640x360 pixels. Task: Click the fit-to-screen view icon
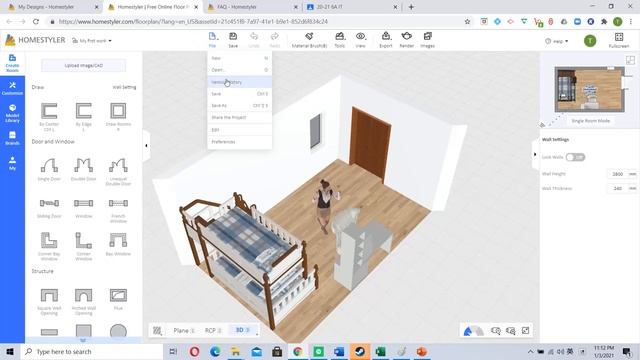(525, 331)
